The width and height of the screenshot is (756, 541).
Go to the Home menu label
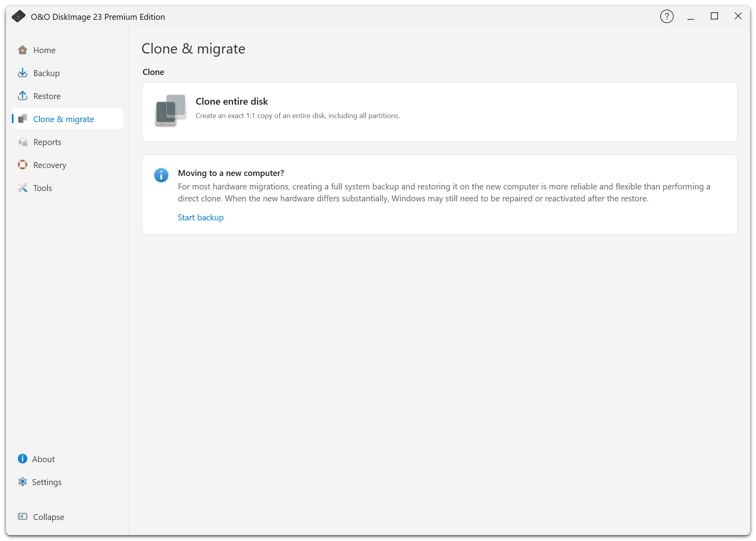click(x=44, y=50)
